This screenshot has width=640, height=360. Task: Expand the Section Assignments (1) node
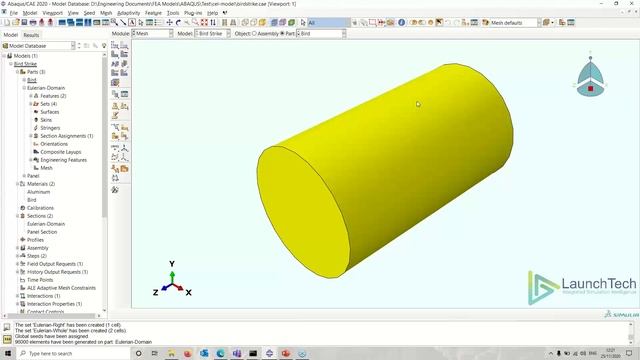(31, 136)
